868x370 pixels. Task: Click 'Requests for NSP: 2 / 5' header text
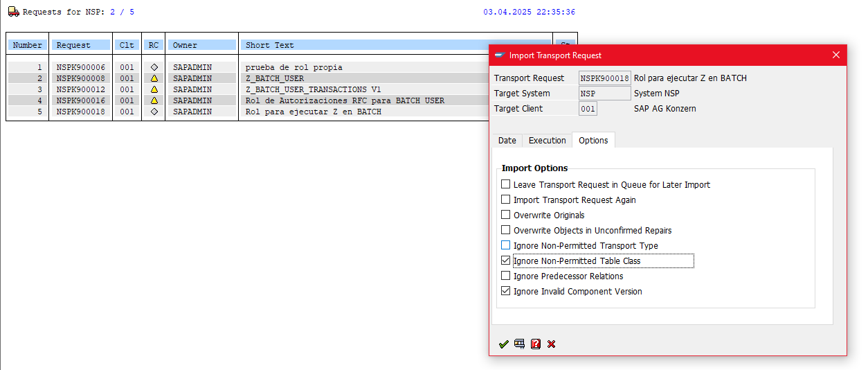coord(79,12)
